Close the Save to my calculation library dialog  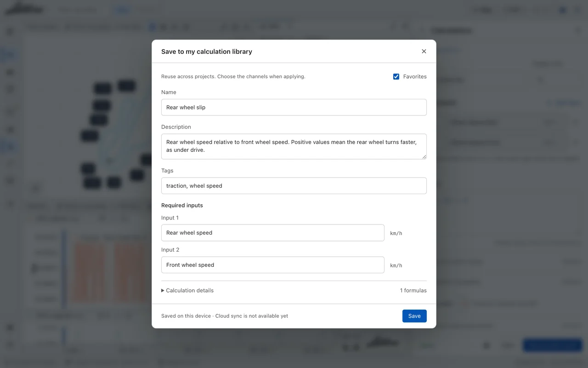[x=424, y=52]
